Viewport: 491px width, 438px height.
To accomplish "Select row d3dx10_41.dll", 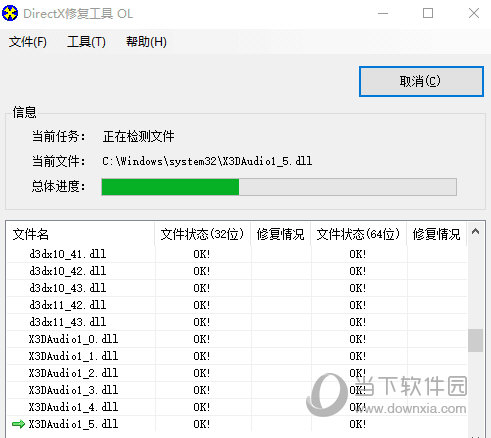I will pos(237,254).
